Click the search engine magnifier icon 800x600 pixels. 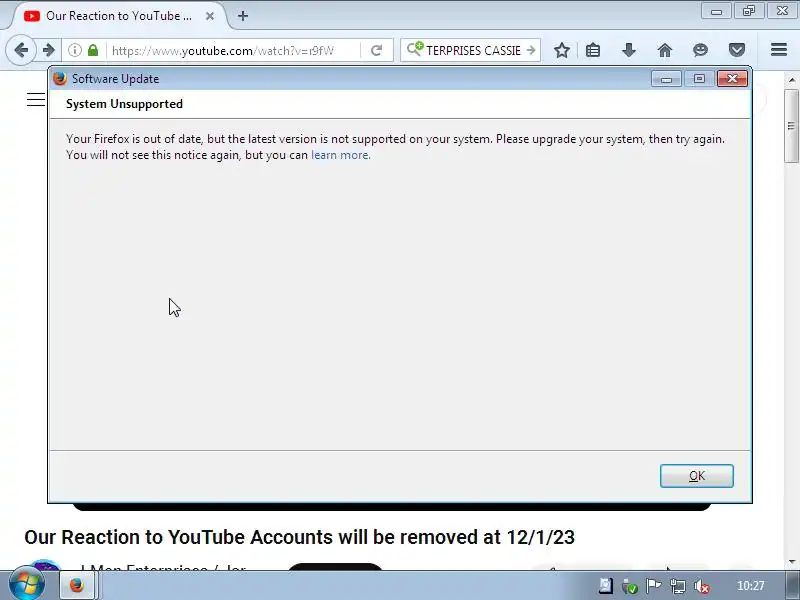pyautogui.click(x=415, y=49)
